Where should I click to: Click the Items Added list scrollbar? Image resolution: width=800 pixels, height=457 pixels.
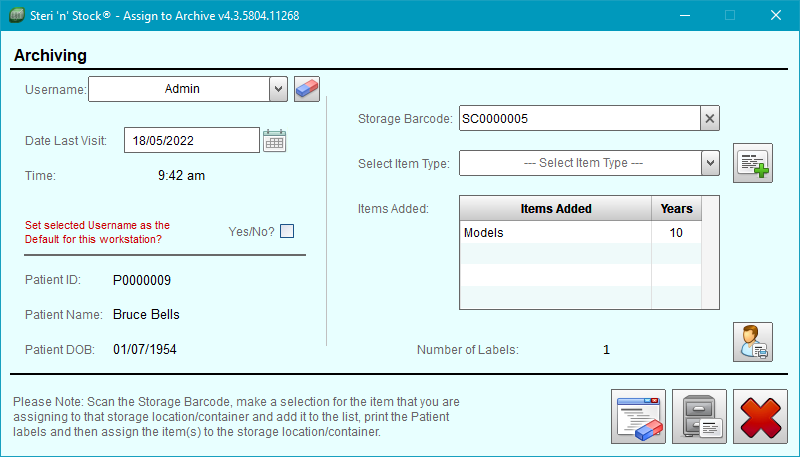click(x=710, y=252)
